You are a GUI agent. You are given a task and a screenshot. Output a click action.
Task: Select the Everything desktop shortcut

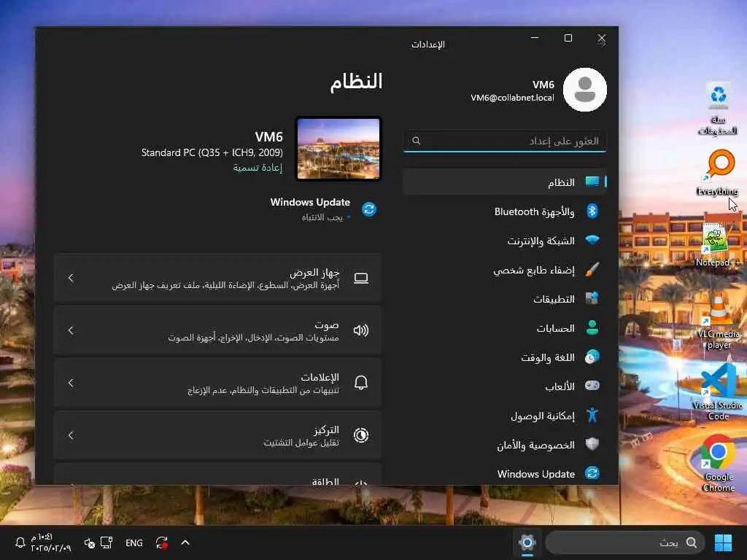click(x=718, y=172)
